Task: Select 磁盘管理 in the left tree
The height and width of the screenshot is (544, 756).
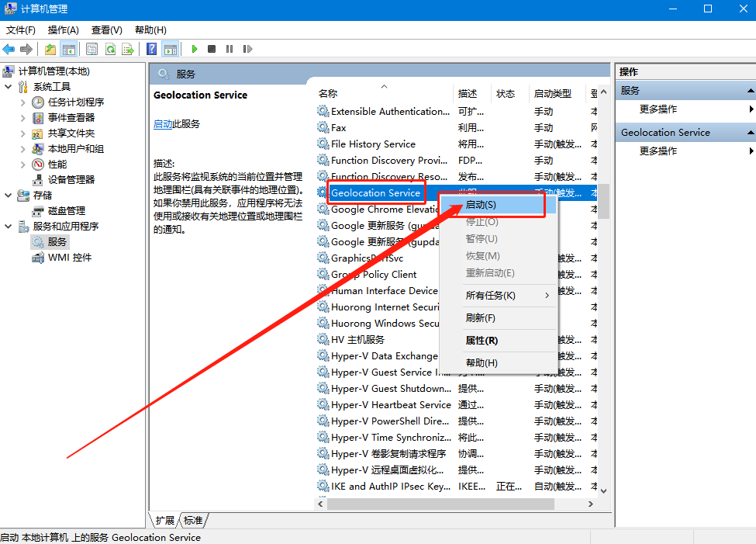Action: click(x=66, y=211)
